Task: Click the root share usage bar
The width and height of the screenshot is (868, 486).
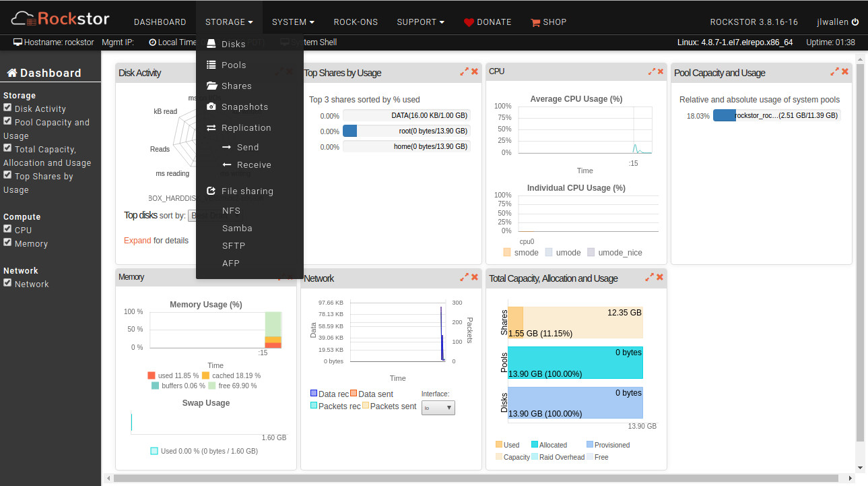Action: (407, 131)
